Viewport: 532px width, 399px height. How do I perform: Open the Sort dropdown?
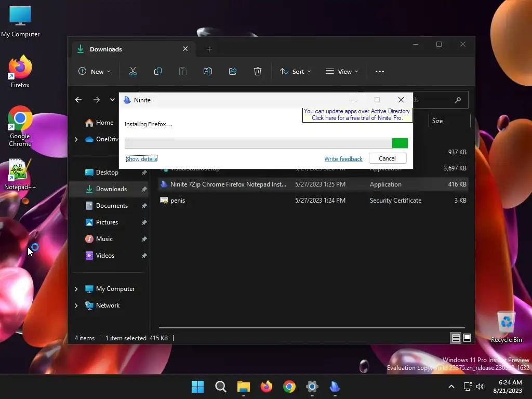pyautogui.click(x=295, y=72)
